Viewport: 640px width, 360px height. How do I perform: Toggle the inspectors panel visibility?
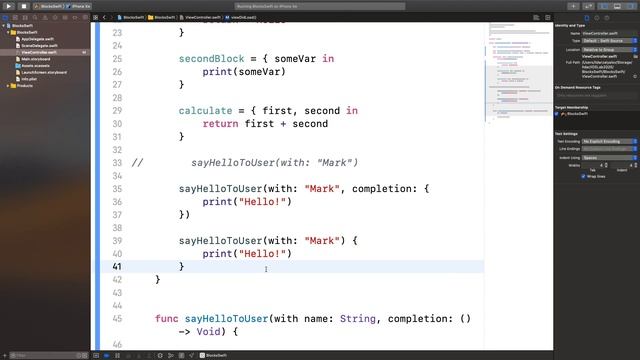click(x=630, y=6)
